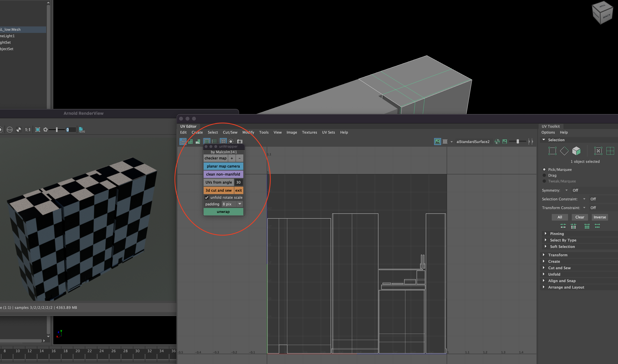Toggle dimmed image icon next to RGB
This screenshot has height=364, width=618.
pos(505,142)
